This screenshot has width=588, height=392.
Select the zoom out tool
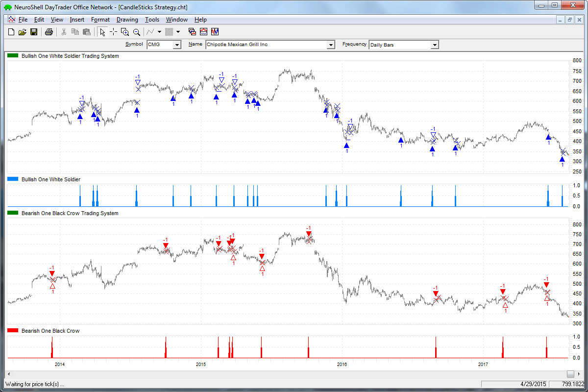[137, 32]
